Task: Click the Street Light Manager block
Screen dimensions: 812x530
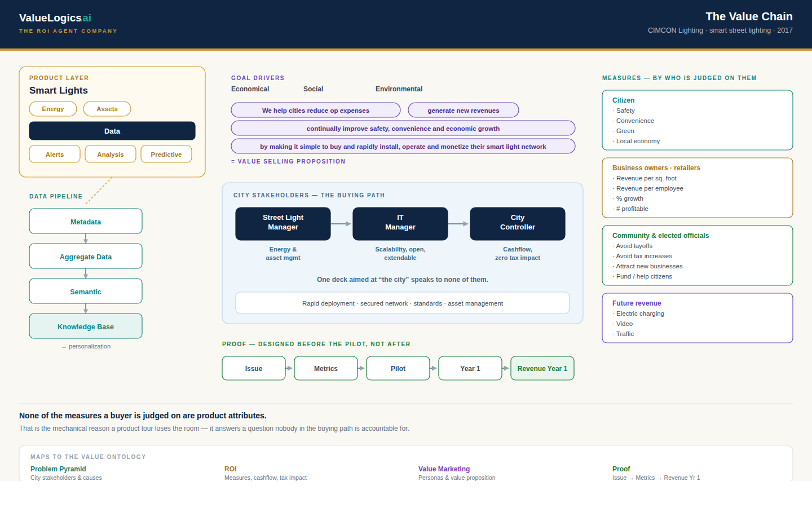Action: tap(283, 224)
